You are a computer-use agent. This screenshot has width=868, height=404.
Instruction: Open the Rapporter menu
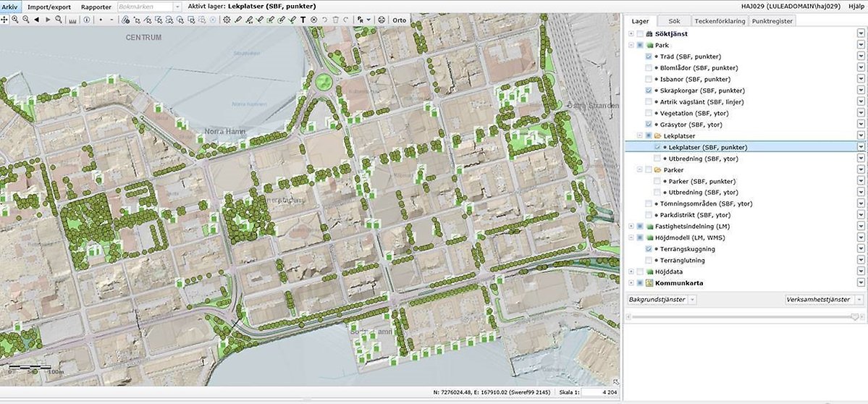tap(96, 7)
